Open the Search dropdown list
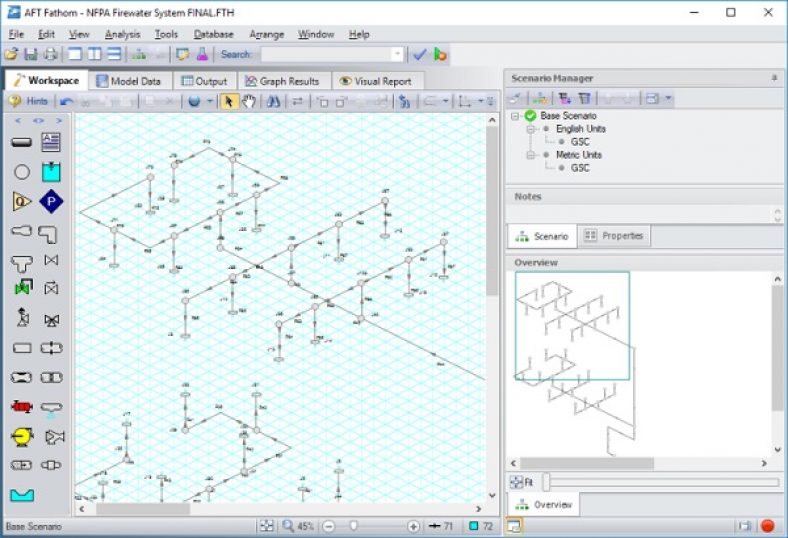Image resolution: width=788 pixels, height=538 pixels. [397, 54]
